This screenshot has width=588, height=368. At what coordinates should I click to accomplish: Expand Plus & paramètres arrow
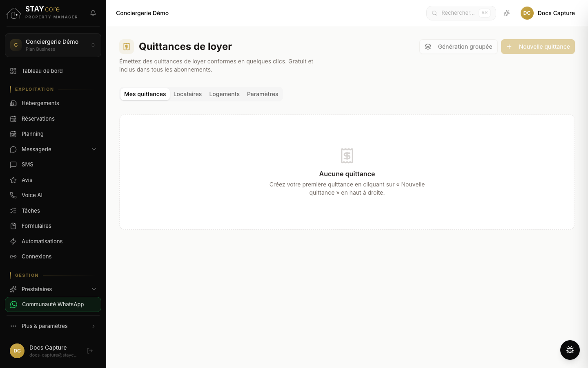click(94, 326)
